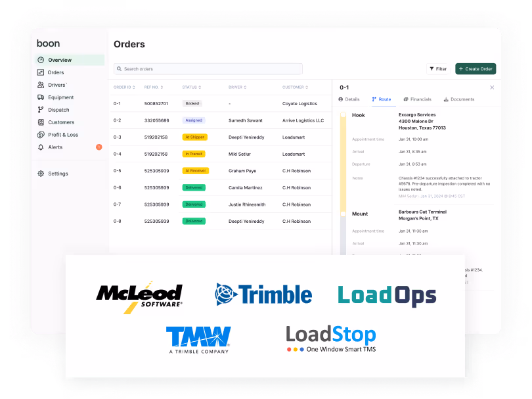Viewport: 532px width, 399px height.
Task: Click the search magnifier icon
Action: click(x=119, y=69)
